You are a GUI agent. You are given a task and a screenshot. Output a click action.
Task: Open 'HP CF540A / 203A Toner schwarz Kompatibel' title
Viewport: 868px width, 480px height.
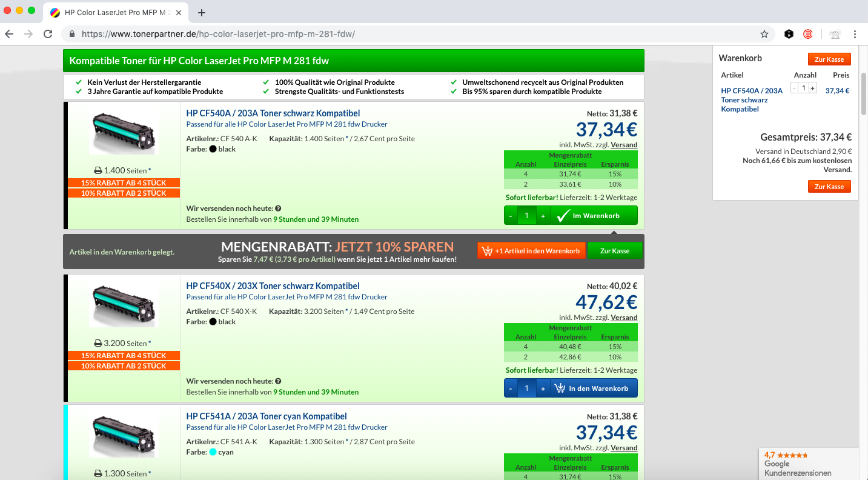pos(273,113)
